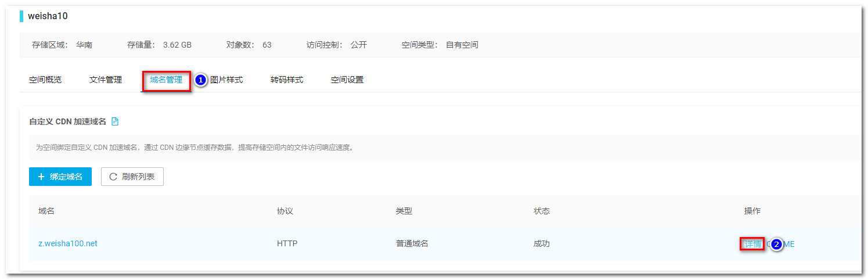Screen dimensions: 868x280
Task: Click the 协议 column header
Action: (x=285, y=211)
